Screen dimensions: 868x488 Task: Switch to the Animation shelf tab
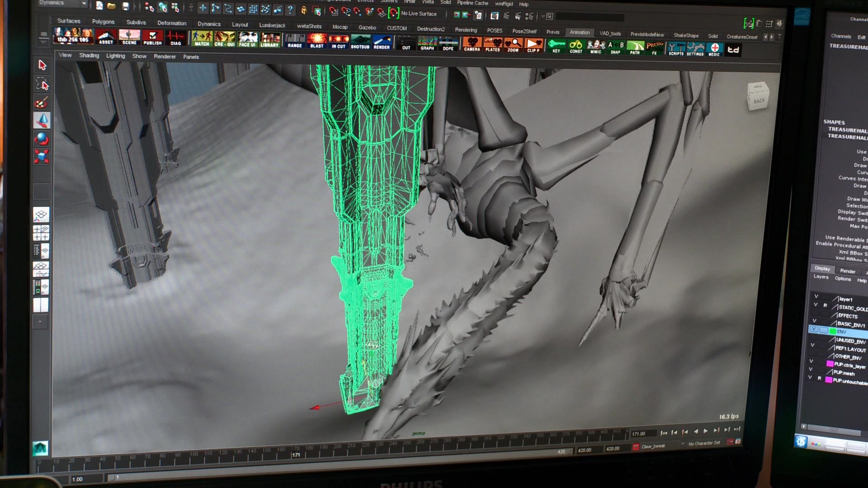[580, 32]
